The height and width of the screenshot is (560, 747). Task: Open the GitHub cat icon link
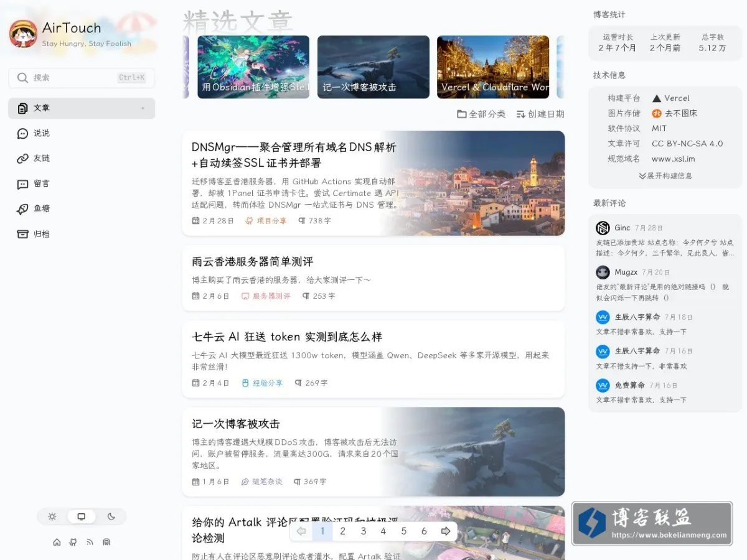(73, 542)
